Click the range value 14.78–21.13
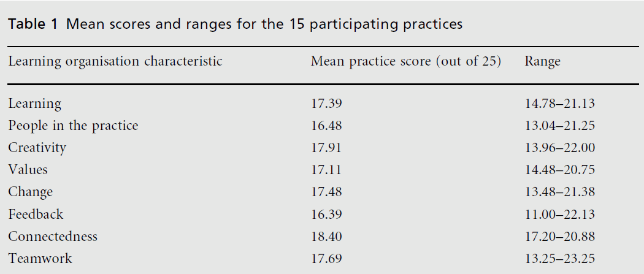This screenshot has width=644, height=274. [x=559, y=104]
